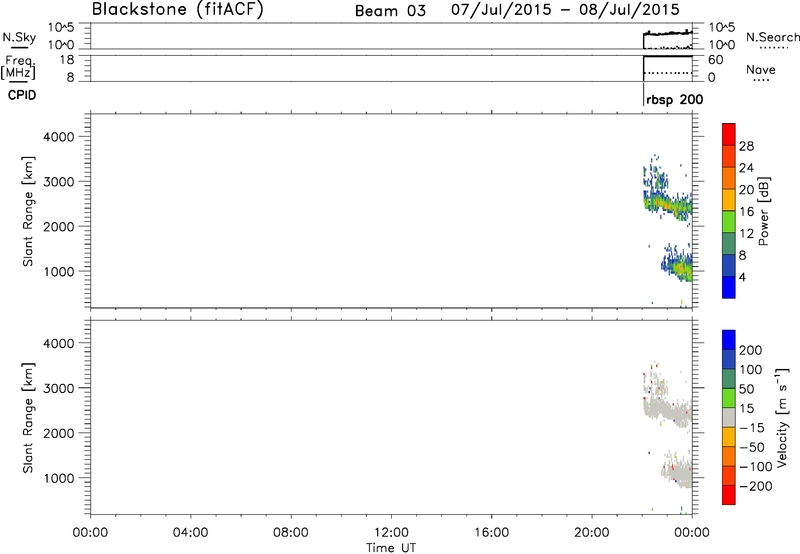The image size is (800, 554).
Task: Click the '4000' tick on power panel
Action: 59,137
